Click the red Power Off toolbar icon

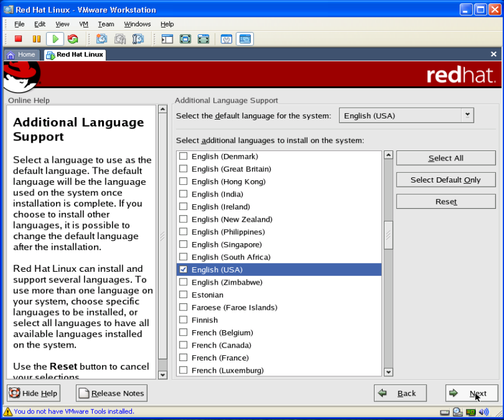[18, 39]
